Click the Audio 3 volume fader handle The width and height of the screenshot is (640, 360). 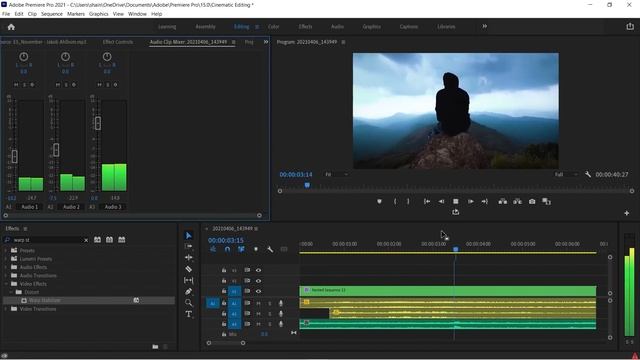pyautogui.click(x=98, y=123)
